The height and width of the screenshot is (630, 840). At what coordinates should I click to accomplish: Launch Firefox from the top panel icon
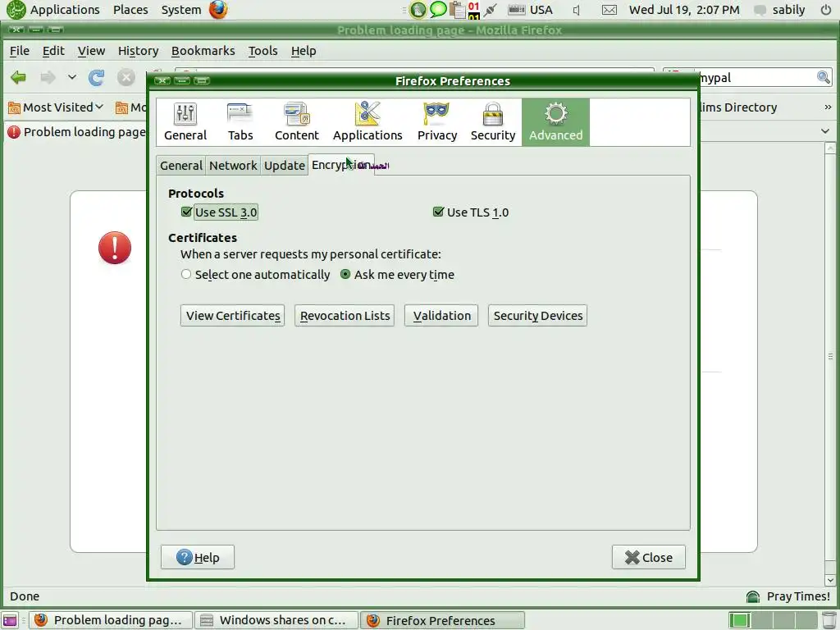point(218,10)
